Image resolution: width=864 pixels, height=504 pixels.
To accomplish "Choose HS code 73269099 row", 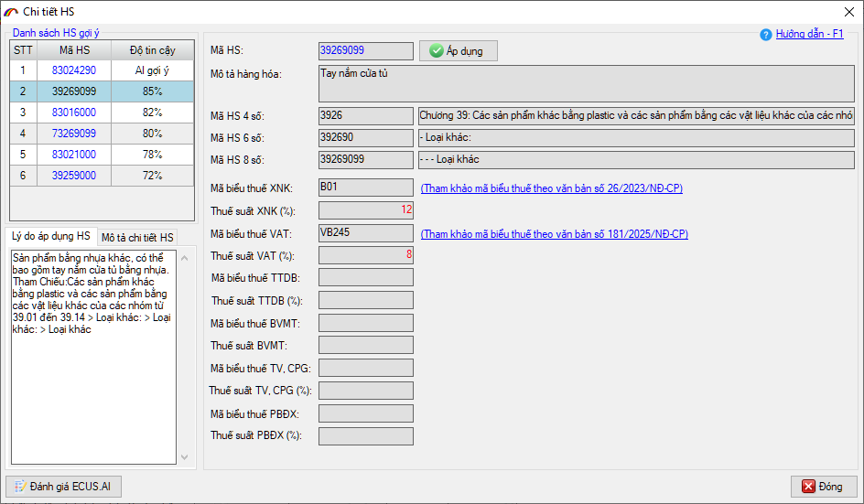I will point(73,134).
